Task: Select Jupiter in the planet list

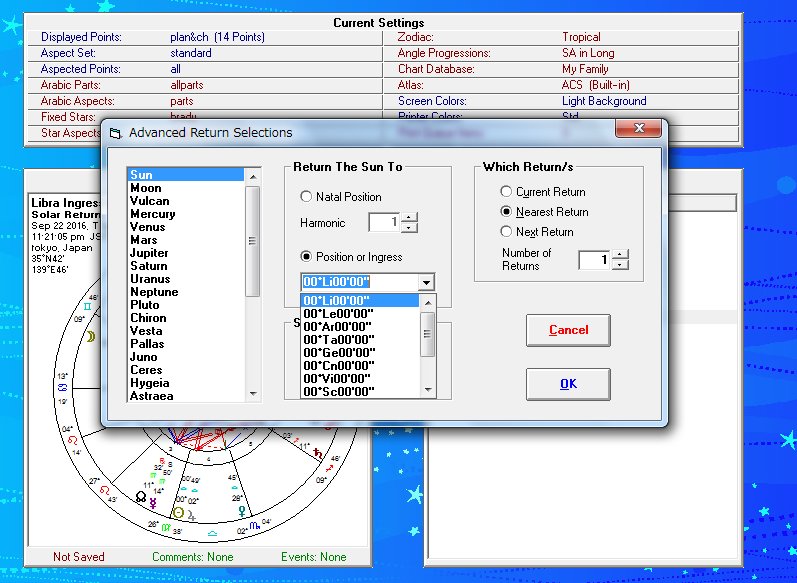Action: (149, 253)
